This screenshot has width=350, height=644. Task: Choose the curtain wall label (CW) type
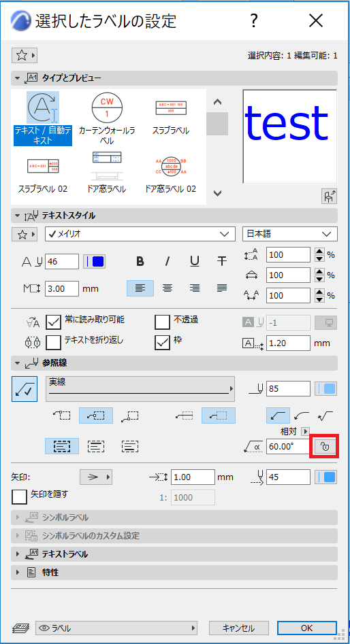[106, 119]
